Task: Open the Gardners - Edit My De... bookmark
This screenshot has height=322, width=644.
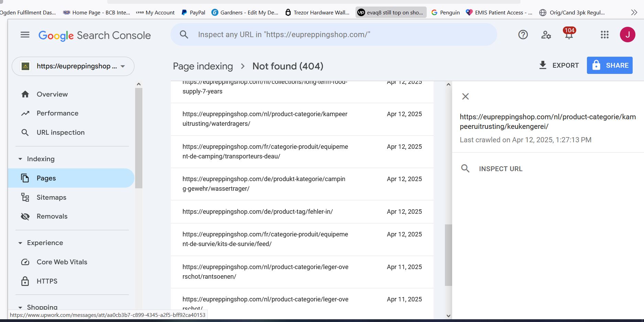Action: 245,12
